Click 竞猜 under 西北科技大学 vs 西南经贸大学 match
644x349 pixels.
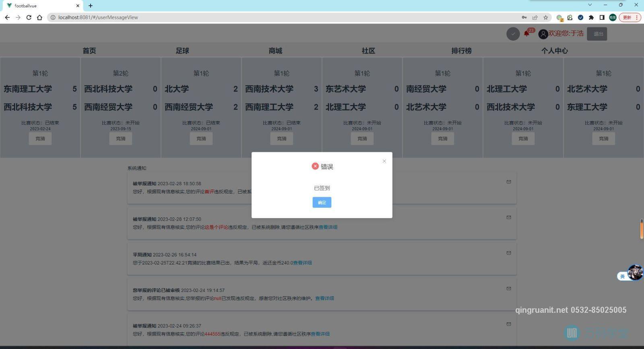(x=121, y=138)
